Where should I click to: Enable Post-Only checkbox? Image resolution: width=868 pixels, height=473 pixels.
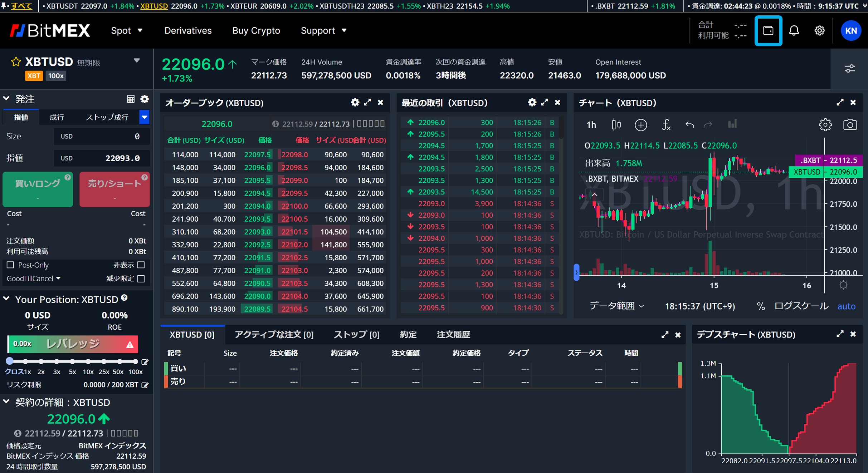pyautogui.click(x=10, y=265)
